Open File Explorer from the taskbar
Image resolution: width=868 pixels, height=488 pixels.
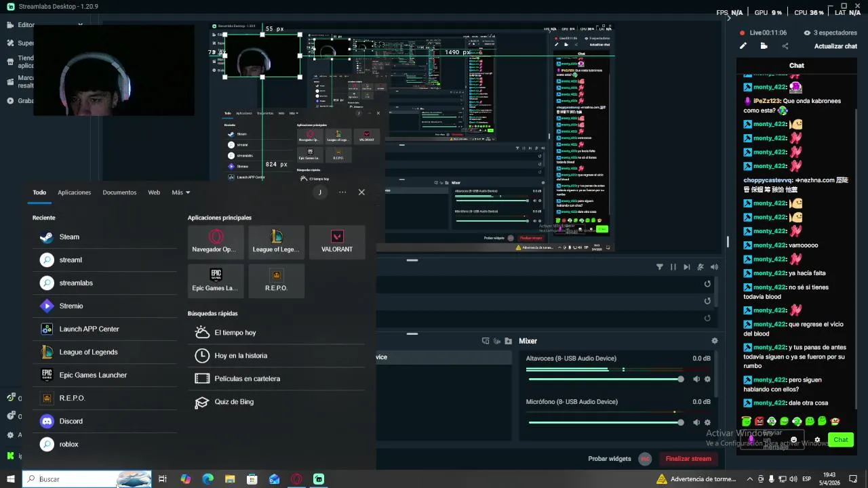point(230,479)
